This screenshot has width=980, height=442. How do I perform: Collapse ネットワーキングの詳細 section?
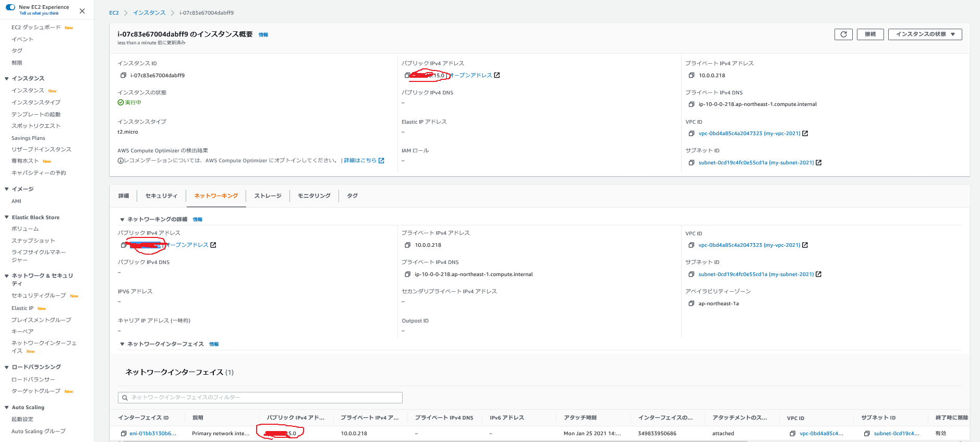click(x=122, y=220)
